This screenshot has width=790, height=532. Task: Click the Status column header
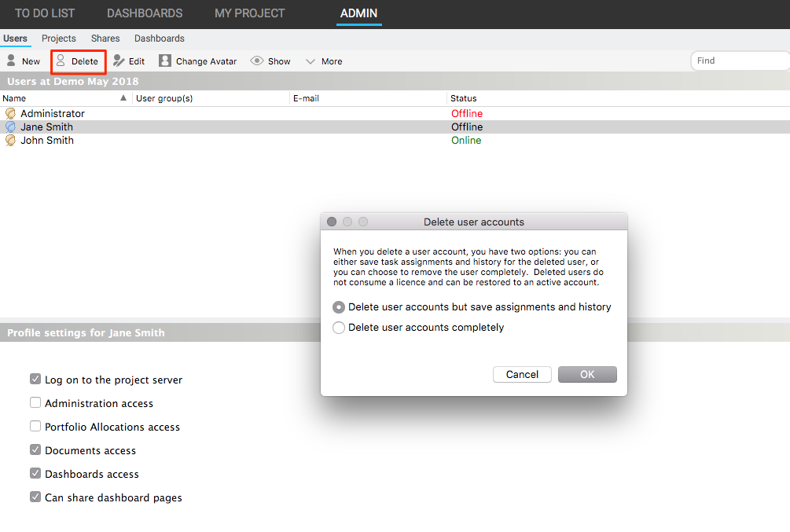click(x=464, y=98)
